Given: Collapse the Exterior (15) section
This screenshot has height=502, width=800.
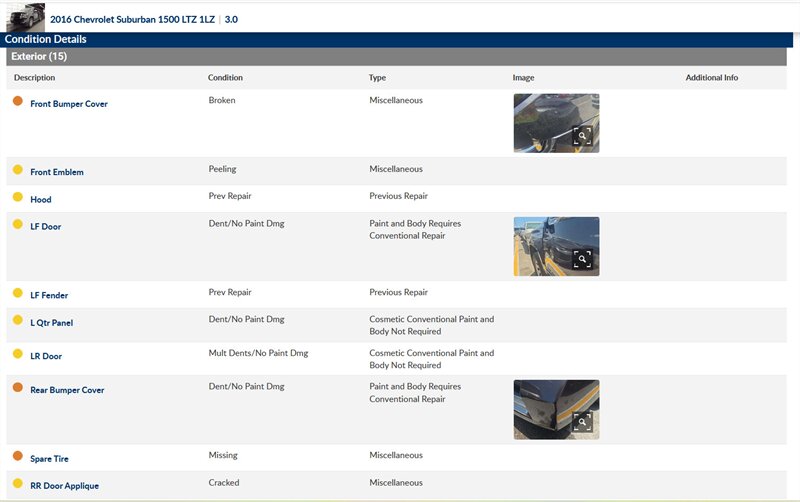Looking at the screenshot, I should 38,57.
